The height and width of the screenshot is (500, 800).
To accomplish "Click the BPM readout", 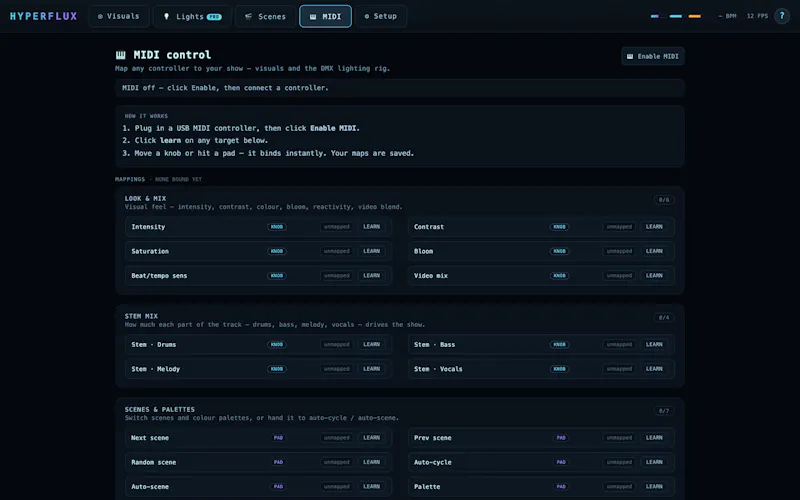I will [727, 16].
